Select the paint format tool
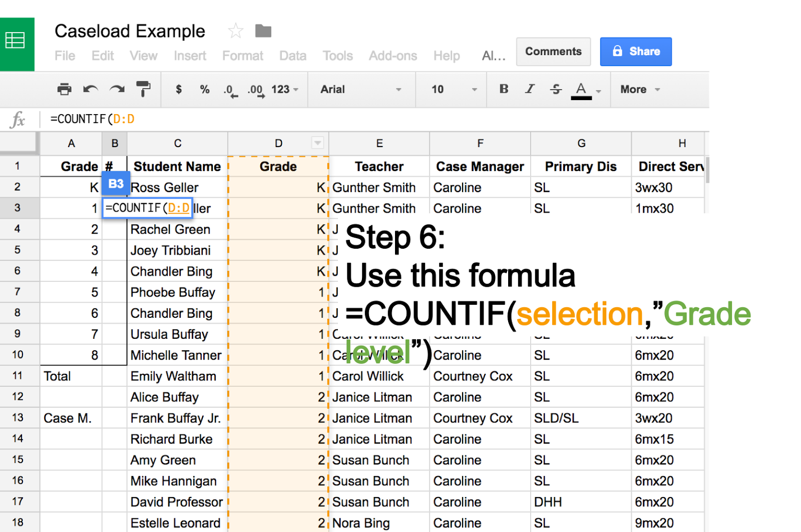 [x=143, y=89]
